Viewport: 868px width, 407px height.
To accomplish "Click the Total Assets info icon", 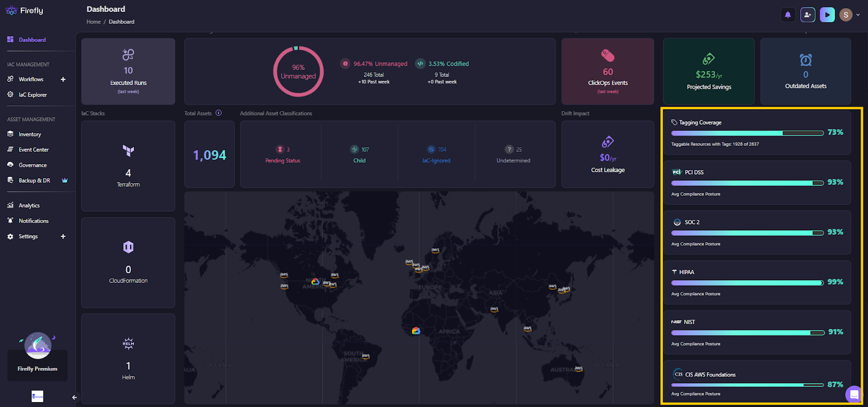I will click(x=219, y=113).
